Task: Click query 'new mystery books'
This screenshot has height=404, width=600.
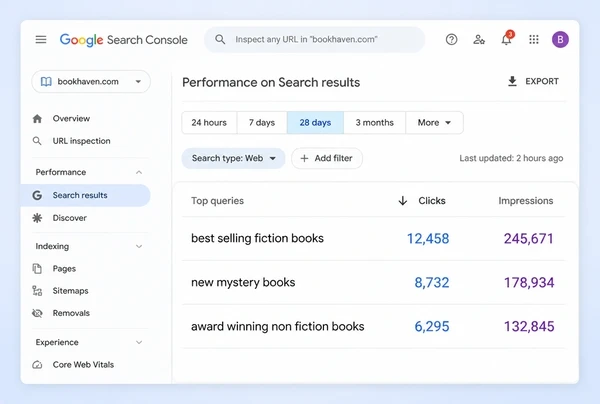Action: pos(243,282)
